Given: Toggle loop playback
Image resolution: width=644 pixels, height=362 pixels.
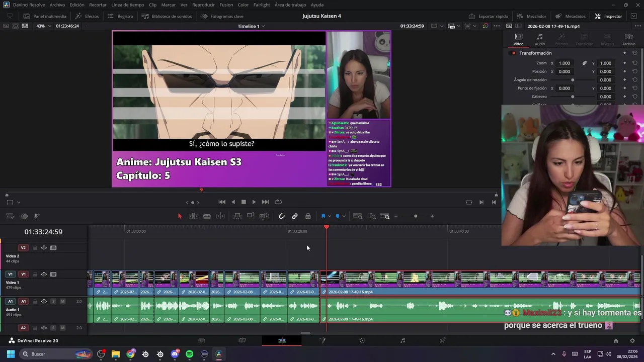Looking at the screenshot, I should [278, 202].
